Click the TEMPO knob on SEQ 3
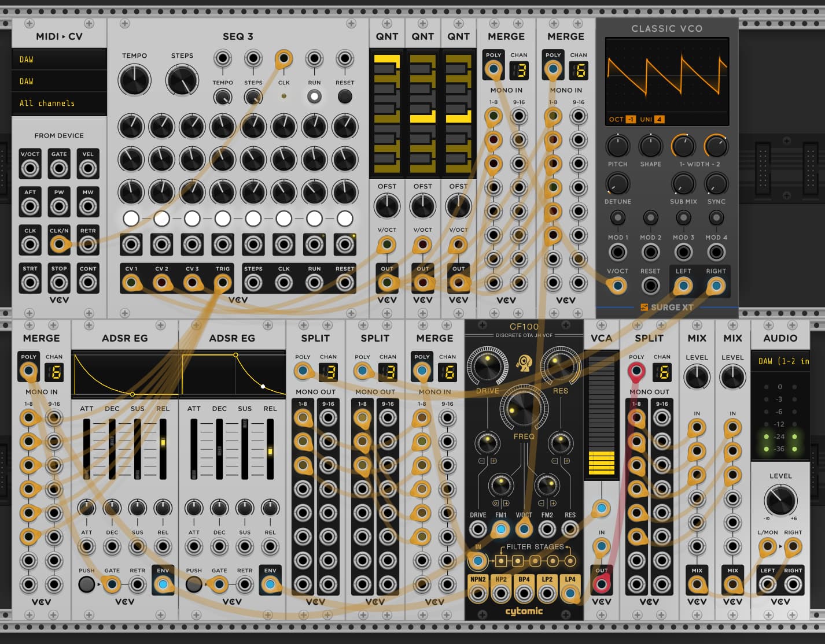This screenshot has height=644, width=825. tap(134, 80)
